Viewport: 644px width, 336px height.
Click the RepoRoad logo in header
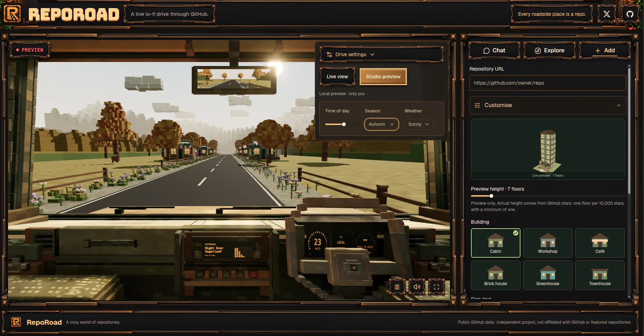pyautogui.click(x=12, y=14)
